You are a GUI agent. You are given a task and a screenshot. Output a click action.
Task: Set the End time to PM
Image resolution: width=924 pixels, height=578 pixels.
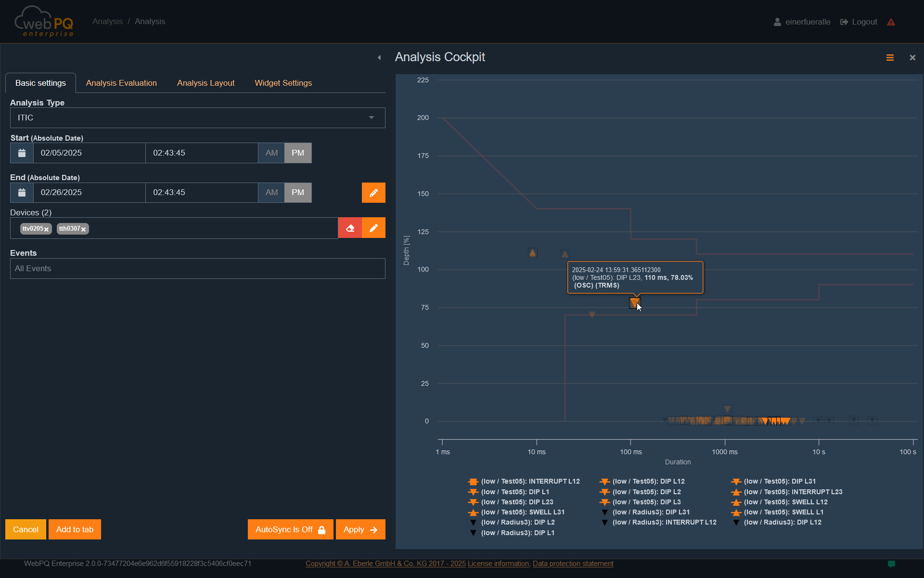point(298,192)
